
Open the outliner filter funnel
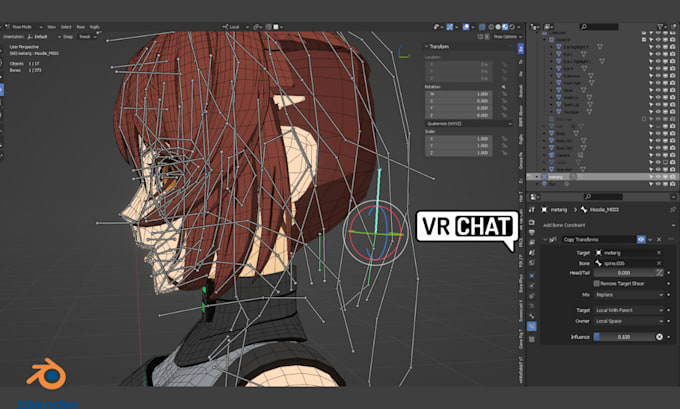[660, 27]
